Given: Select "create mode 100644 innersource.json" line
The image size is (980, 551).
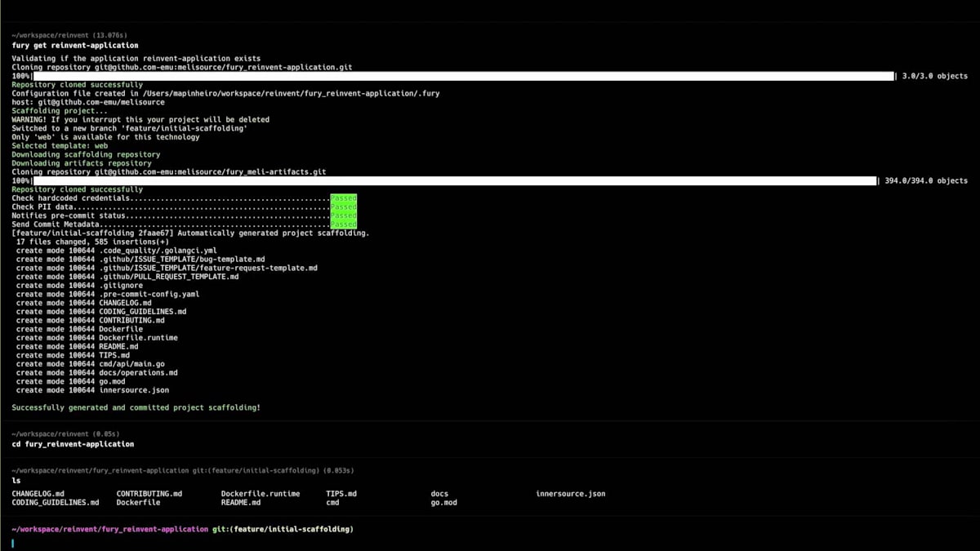Looking at the screenshot, I should point(92,390).
